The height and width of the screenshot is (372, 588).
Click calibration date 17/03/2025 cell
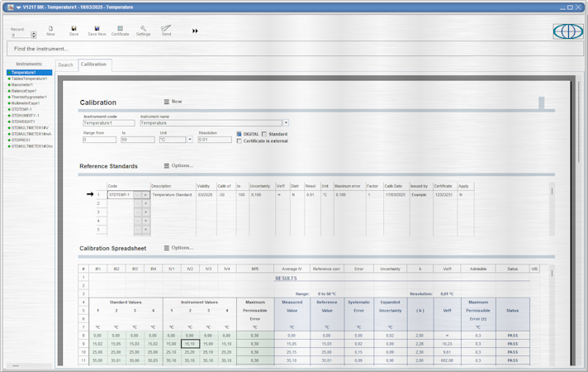tap(396, 195)
